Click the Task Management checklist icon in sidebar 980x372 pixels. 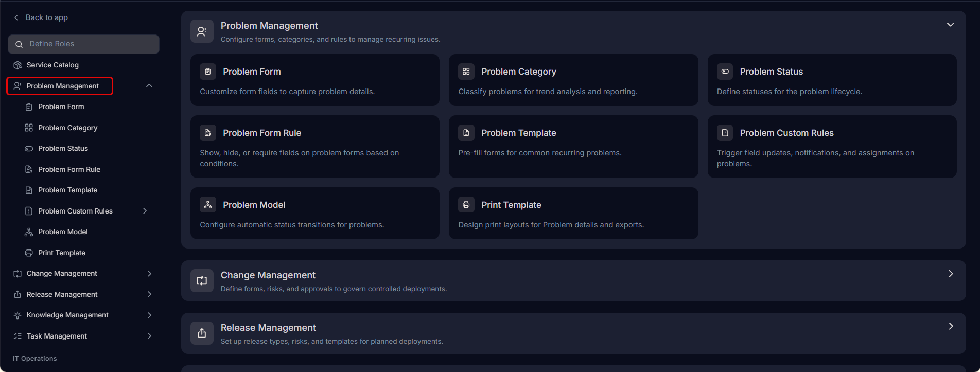pos(17,336)
